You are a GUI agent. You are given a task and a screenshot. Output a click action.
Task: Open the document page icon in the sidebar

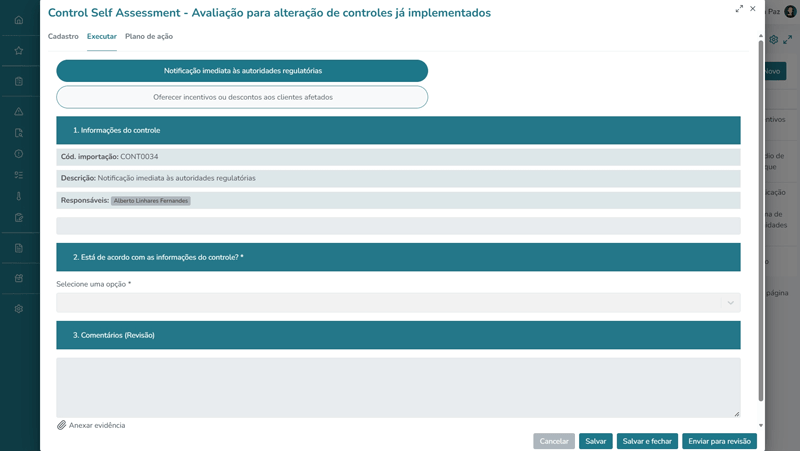coord(19,248)
